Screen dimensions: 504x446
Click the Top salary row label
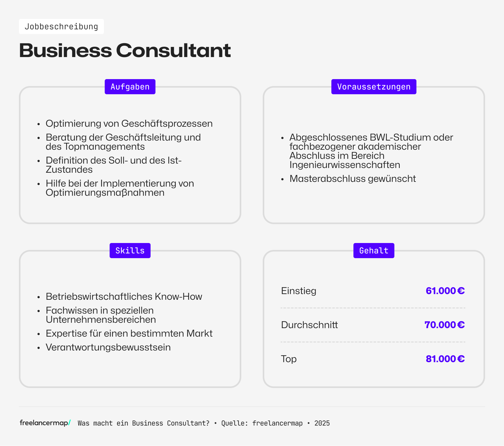(289, 359)
